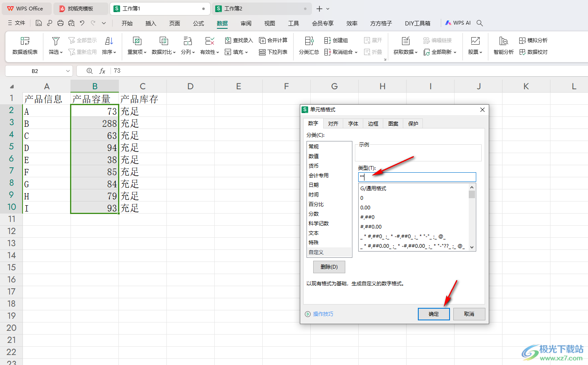
Task: Click the 类型 format code input field
Action: click(417, 177)
